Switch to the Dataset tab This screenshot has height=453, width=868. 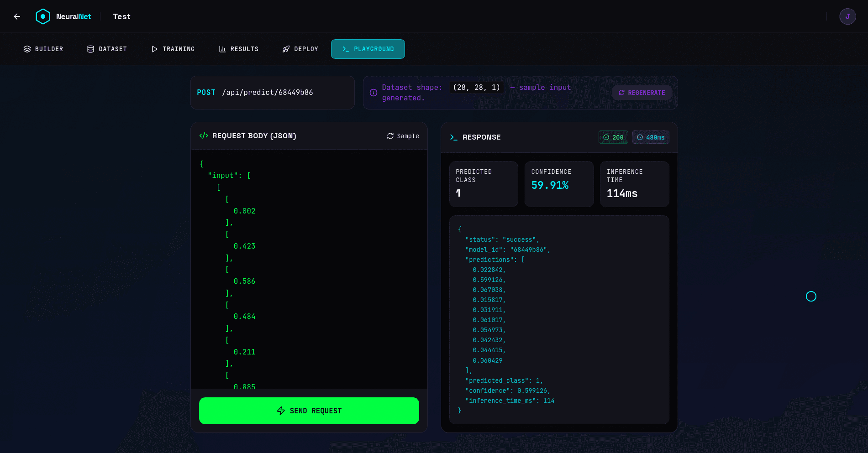pos(107,49)
